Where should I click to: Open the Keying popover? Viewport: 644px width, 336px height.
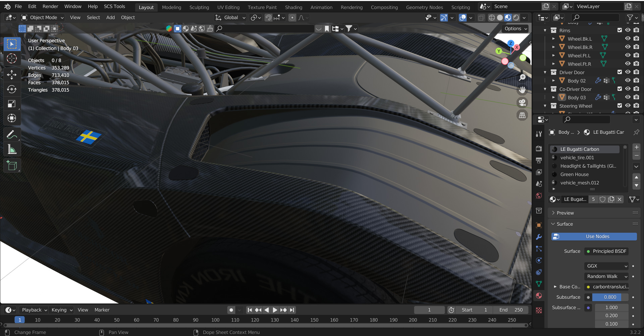click(x=62, y=310)
